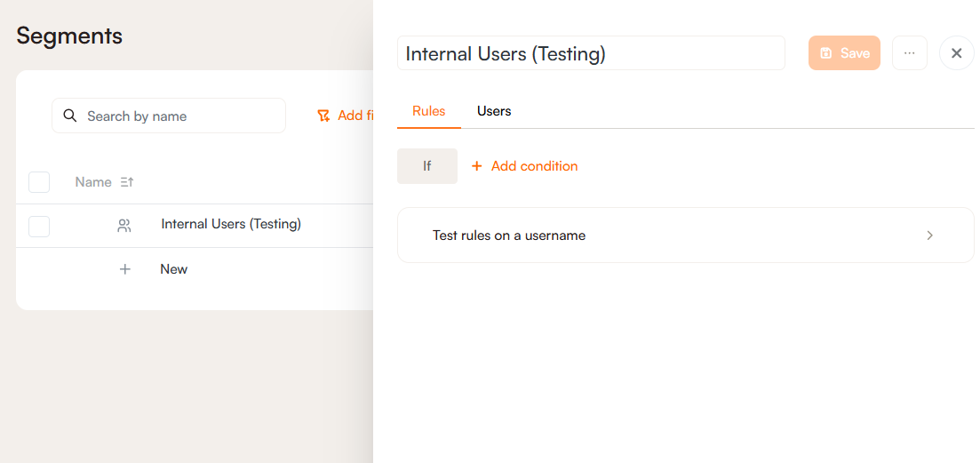Click the chevron arrow in Test rules row
Image resolution: width=980 pixels, height=463 pixels.
coord(929,235)
